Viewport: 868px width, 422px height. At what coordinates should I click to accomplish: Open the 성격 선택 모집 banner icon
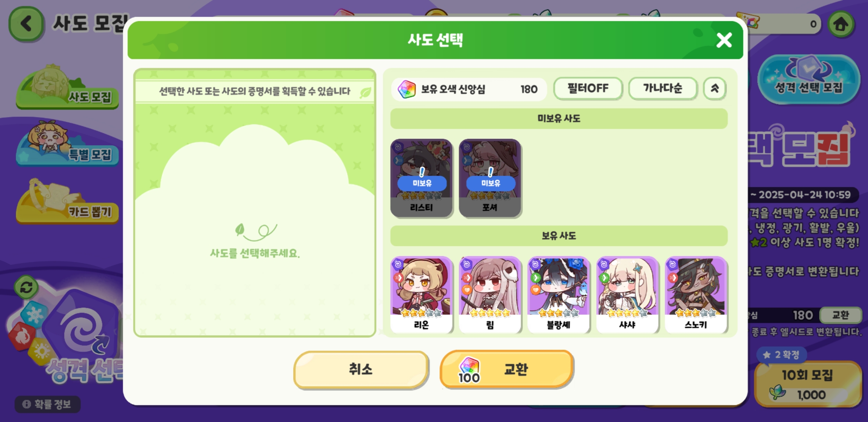click(x=809, y=79)
